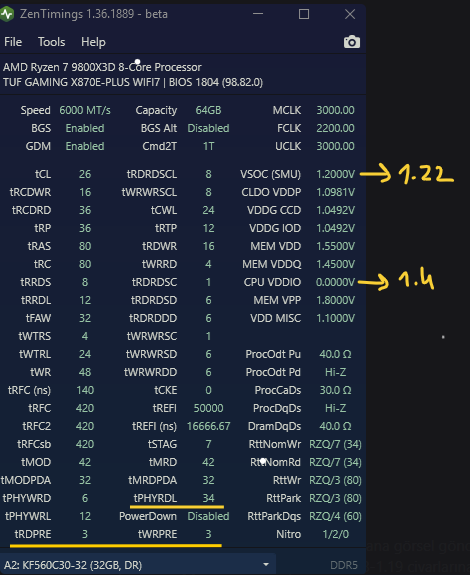Click the Nitro 1/2/0 value
The image size is (470, 575).
tap(335, 534)
